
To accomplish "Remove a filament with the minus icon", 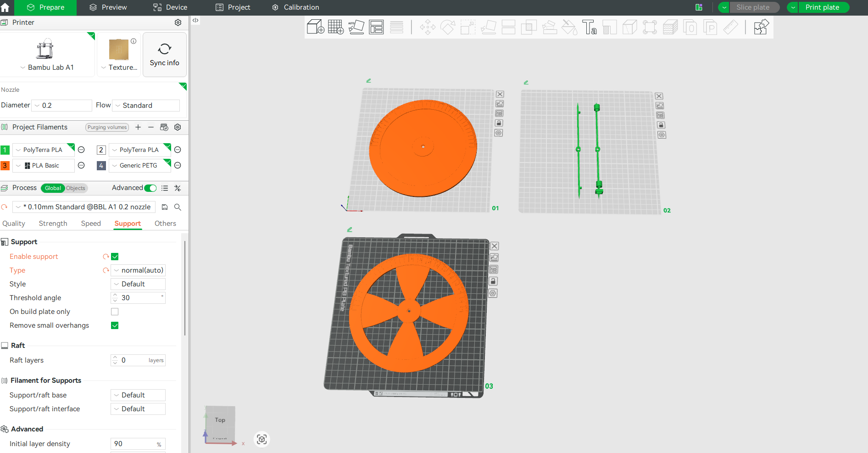I will [150, 127].
